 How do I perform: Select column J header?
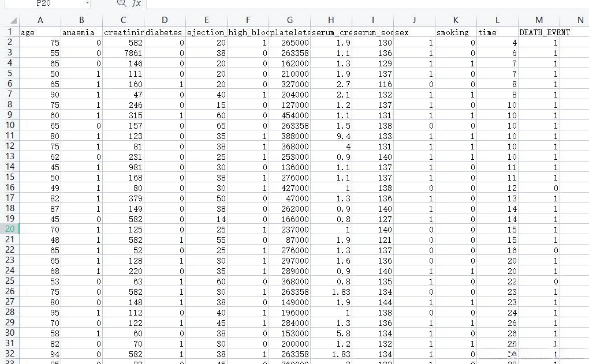415,20
